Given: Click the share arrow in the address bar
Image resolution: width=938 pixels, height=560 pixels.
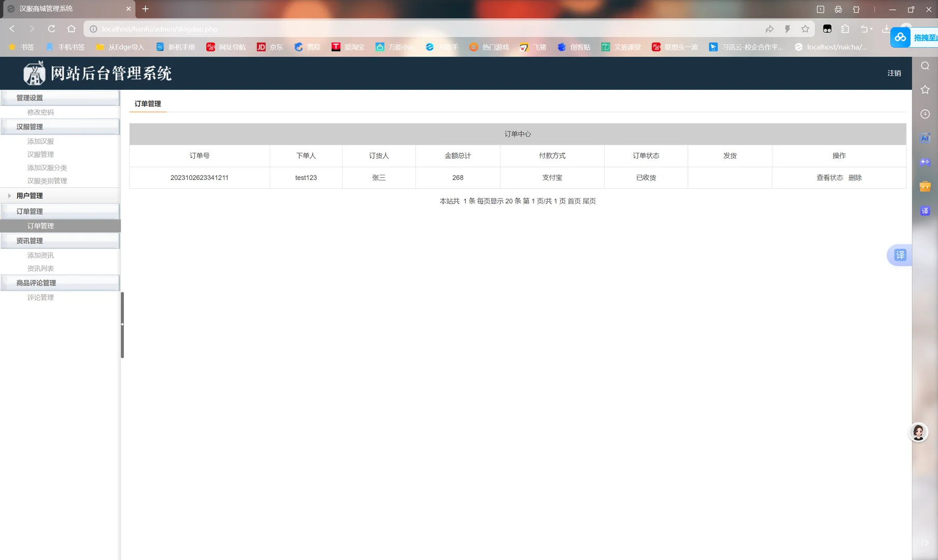Looking at the screenshot, I should point(769,29).
